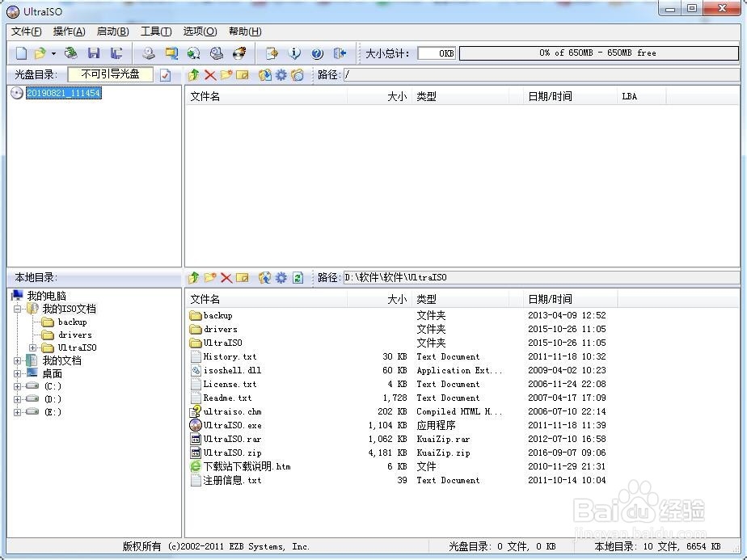Click the Convert image icon with monitors

point(171,53)
